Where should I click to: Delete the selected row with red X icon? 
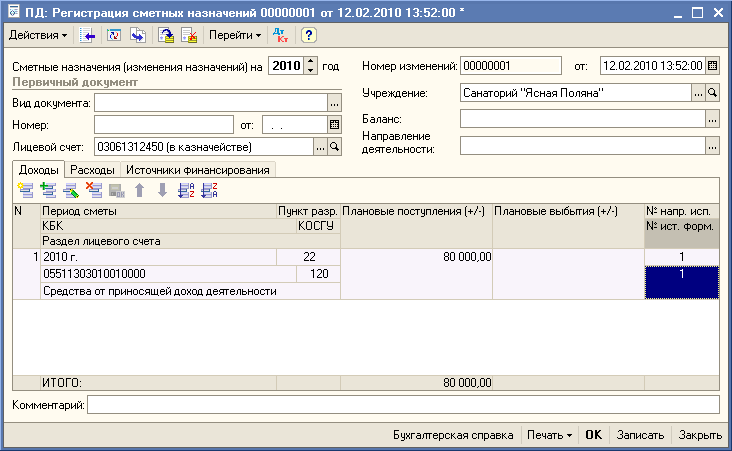click(94, 189)
